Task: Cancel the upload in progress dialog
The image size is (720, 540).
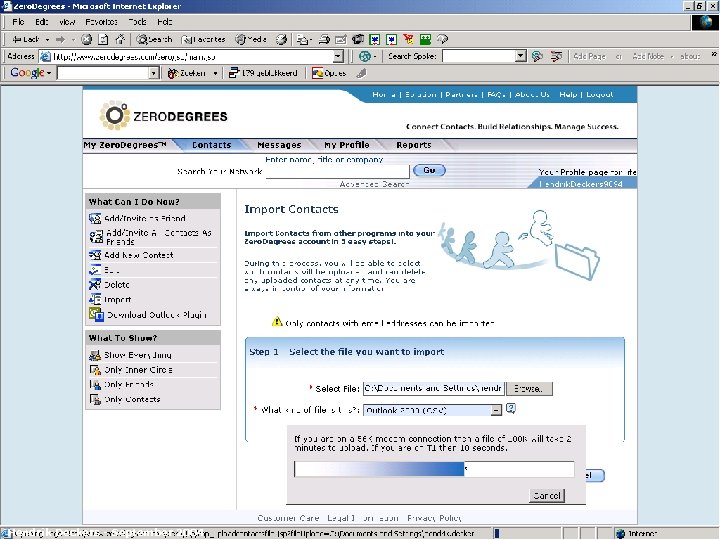Action: click(546, 495)
